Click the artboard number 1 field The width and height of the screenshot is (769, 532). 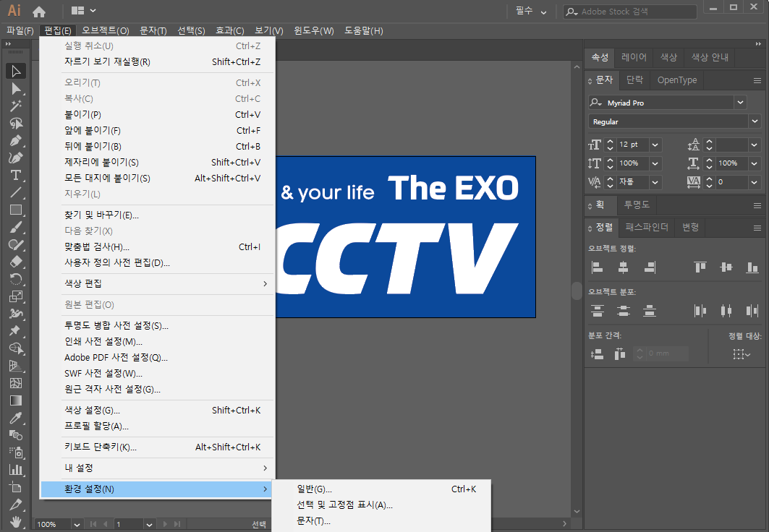(129, 524)
